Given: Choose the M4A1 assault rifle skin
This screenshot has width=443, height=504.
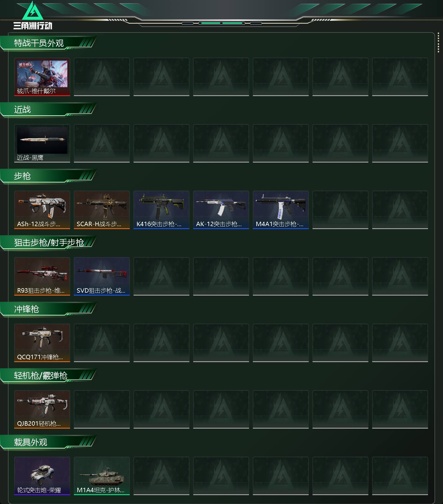Looking at the screenshot, I should [x=281, y=210].
